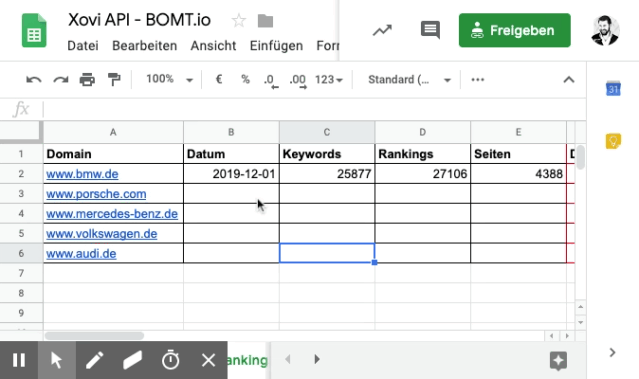This screenshot has height=379, width=639.
Task: Show more toolbar options (three dots)
Action: point(478,79)
